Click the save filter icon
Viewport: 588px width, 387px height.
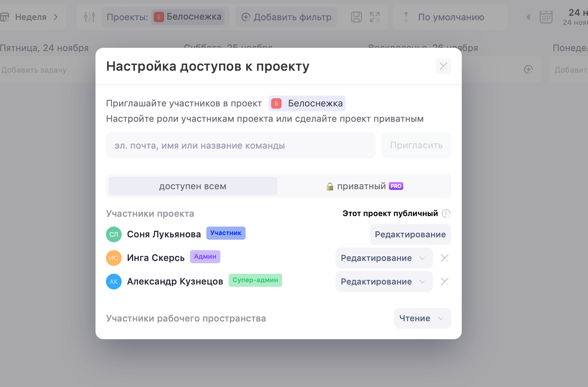click(x=356, y=17)
